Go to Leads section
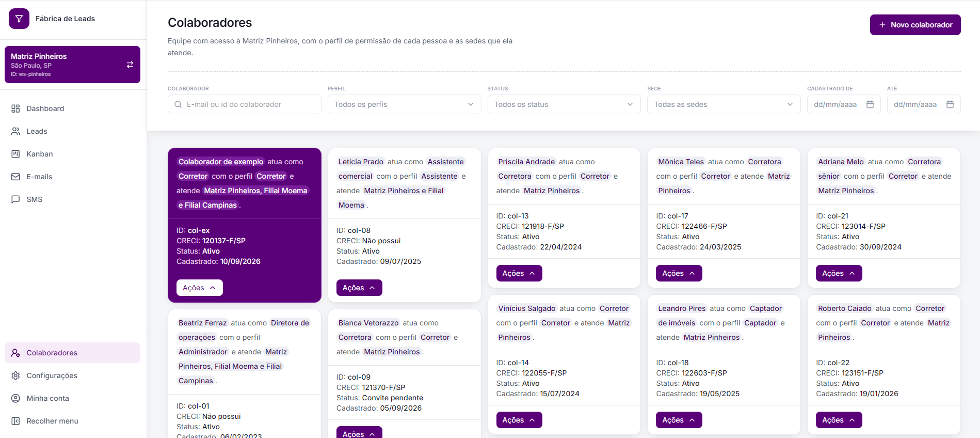 click(72, 131)
